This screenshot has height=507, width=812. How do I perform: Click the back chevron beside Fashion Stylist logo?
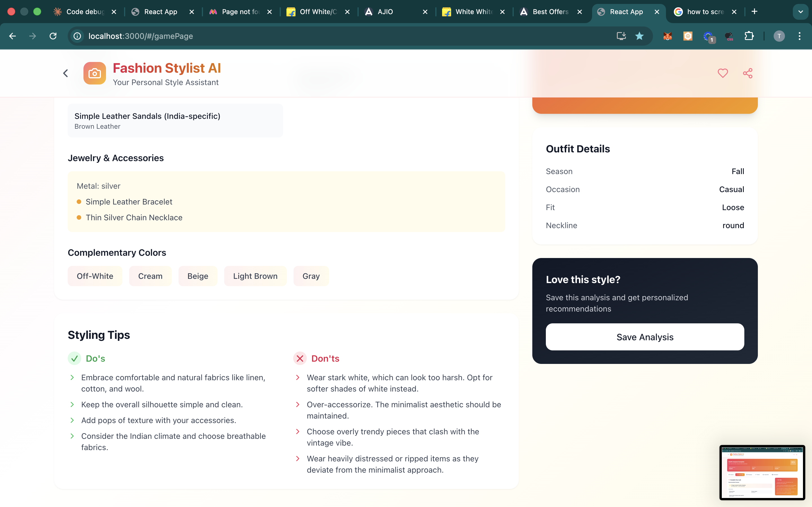point(65,73)
